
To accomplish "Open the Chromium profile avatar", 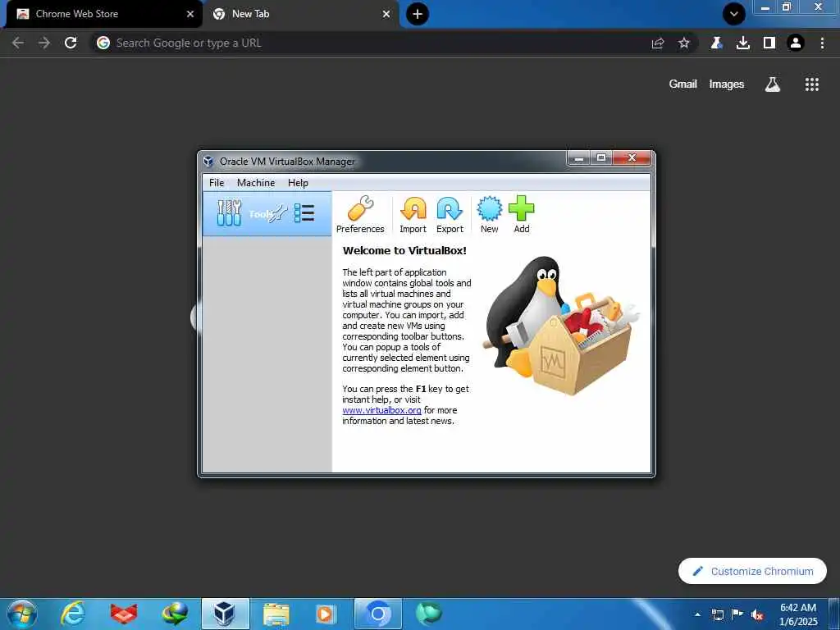I will point(796,43).
